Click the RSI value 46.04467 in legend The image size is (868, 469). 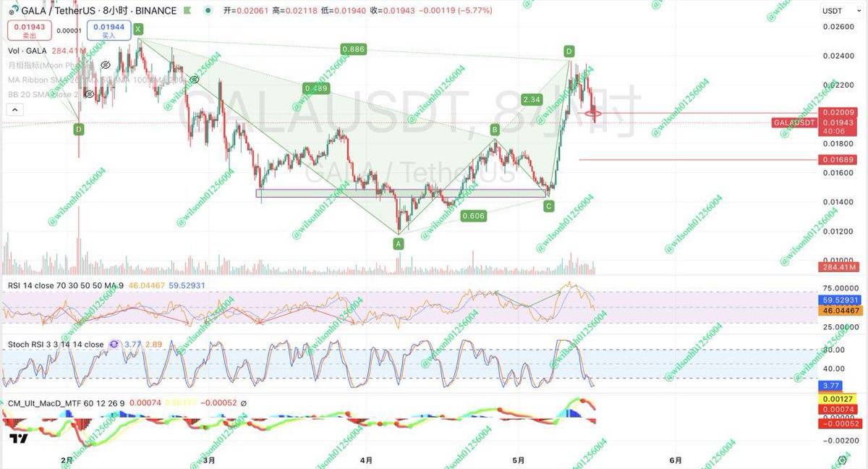(x=145, y=286)
